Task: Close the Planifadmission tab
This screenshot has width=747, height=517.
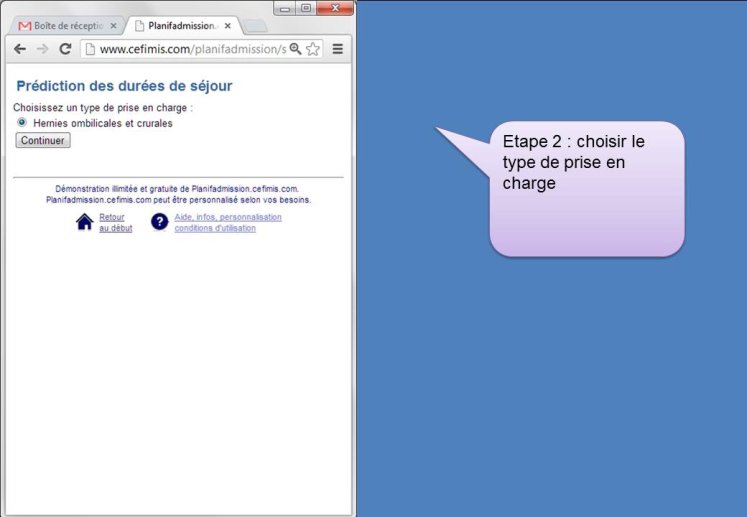Action: coord(228,26)
